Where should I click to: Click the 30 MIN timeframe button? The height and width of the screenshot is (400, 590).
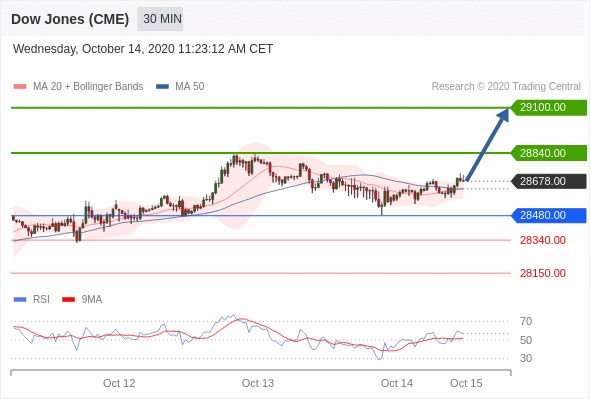pos(160,19)
